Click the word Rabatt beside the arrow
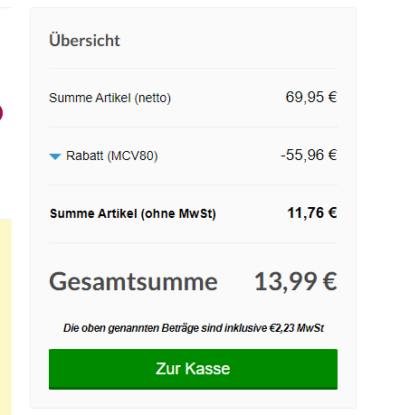 pos(85,156)
